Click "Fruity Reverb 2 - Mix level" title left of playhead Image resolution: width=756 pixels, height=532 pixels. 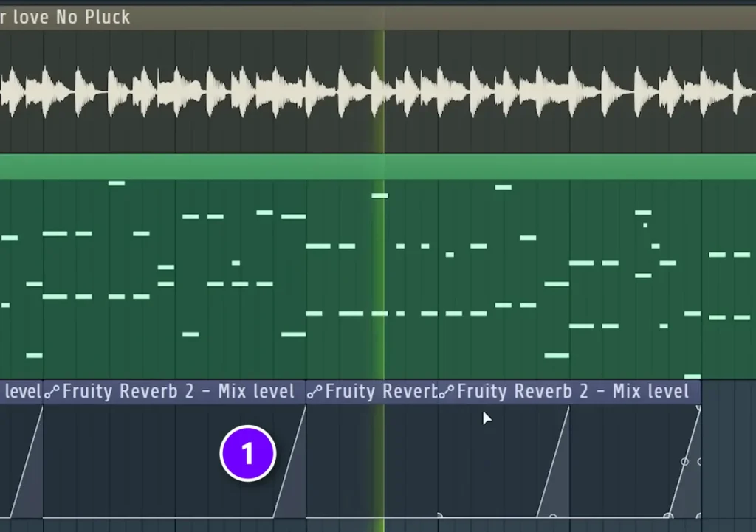click(x=179, y=391)
